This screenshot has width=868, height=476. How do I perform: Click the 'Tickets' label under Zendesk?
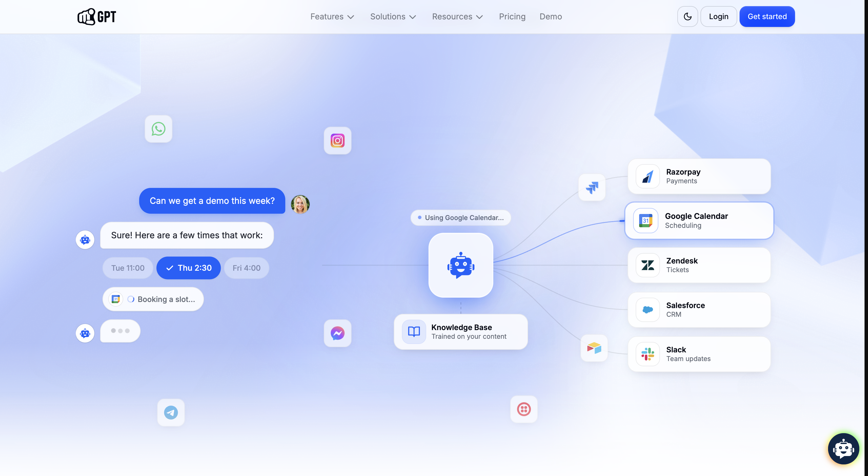pyautogui.click(x=677, y=270)
